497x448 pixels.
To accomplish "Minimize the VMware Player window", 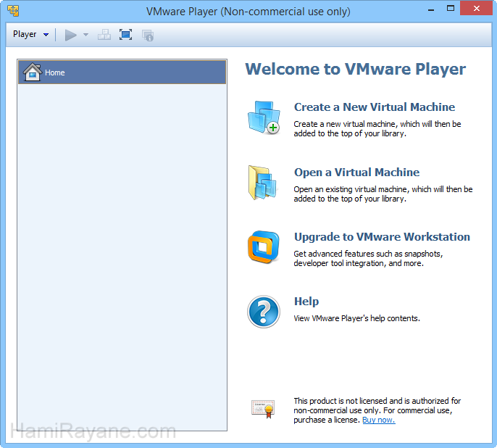I will click(431, 9).
